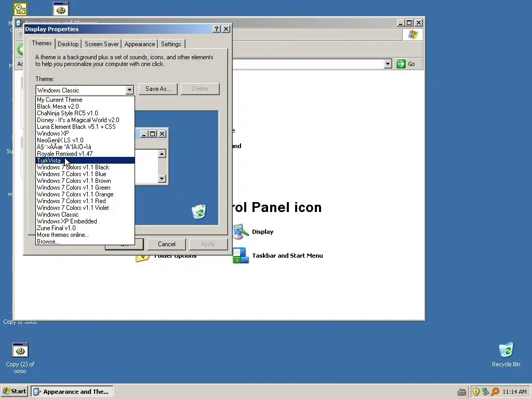Expand the address bar dropdown arrow
The width and height of the screenshot is (532, 399).
388,64
